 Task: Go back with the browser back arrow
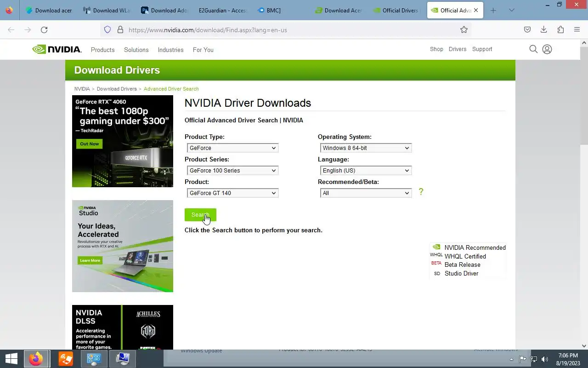click(11, 30)
